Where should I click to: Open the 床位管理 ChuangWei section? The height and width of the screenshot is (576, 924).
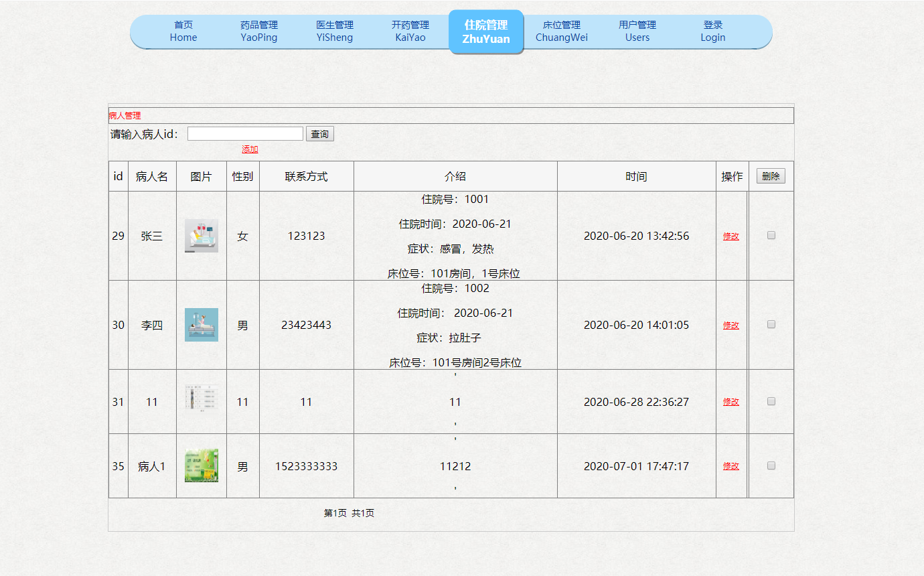(561, 32)
